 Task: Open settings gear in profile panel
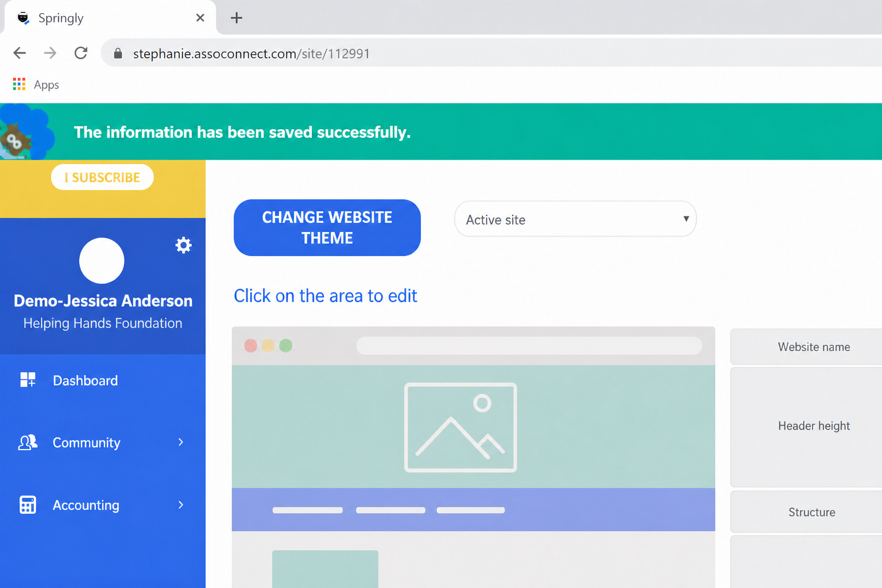tap(183, 245)
